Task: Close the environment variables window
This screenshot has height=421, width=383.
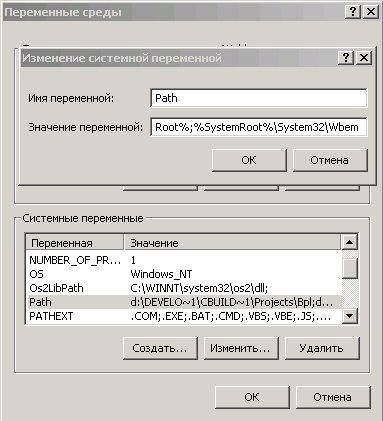Action: tap(370, 12)
